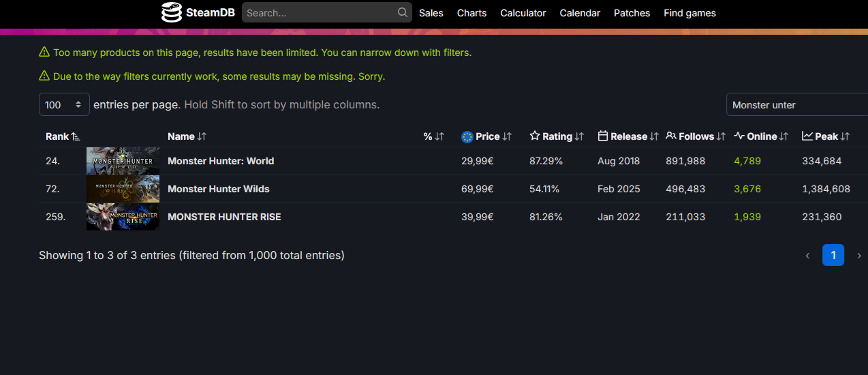The width and height of the screenshot is (868, 375).
Task: Click the SteamDB logo icon
Action: coord(172,12)
